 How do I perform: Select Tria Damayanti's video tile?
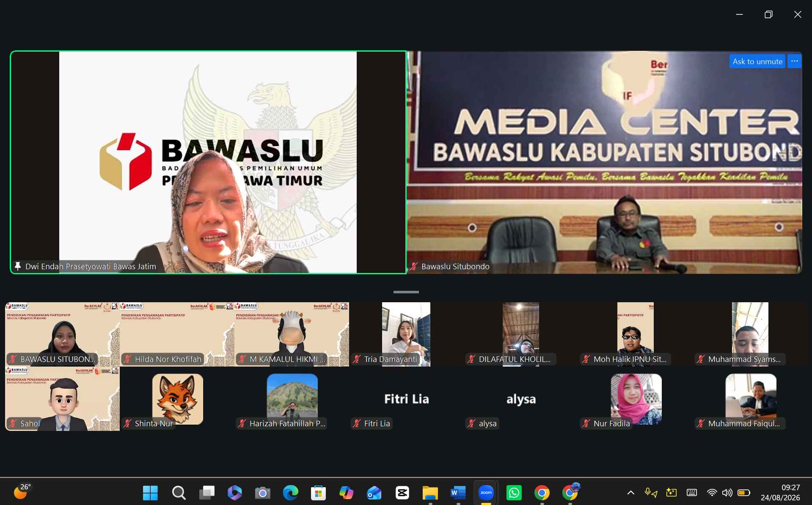tap(406, 334)
